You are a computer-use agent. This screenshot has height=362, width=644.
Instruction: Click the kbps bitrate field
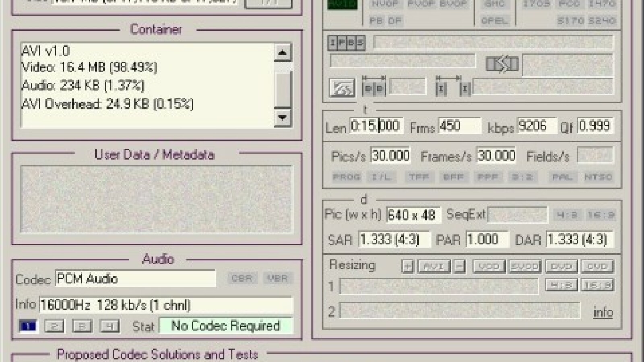coord(537,126)
